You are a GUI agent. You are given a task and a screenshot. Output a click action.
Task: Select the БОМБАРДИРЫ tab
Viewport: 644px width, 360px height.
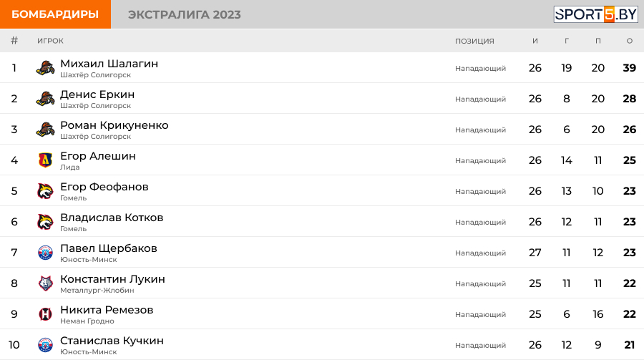(55, 14)
